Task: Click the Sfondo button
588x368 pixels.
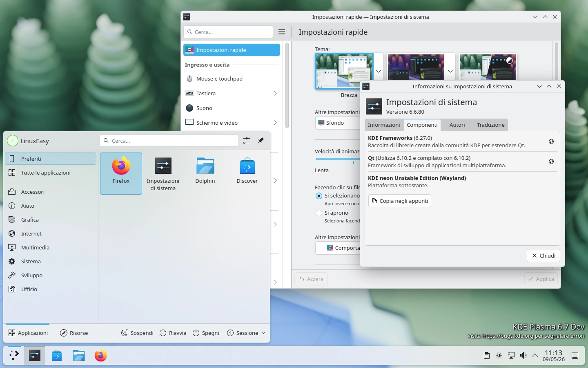Action: click(x=337, y=123)
